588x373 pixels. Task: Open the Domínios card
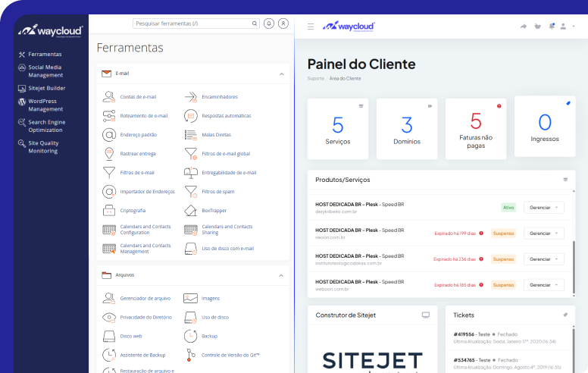407,129
